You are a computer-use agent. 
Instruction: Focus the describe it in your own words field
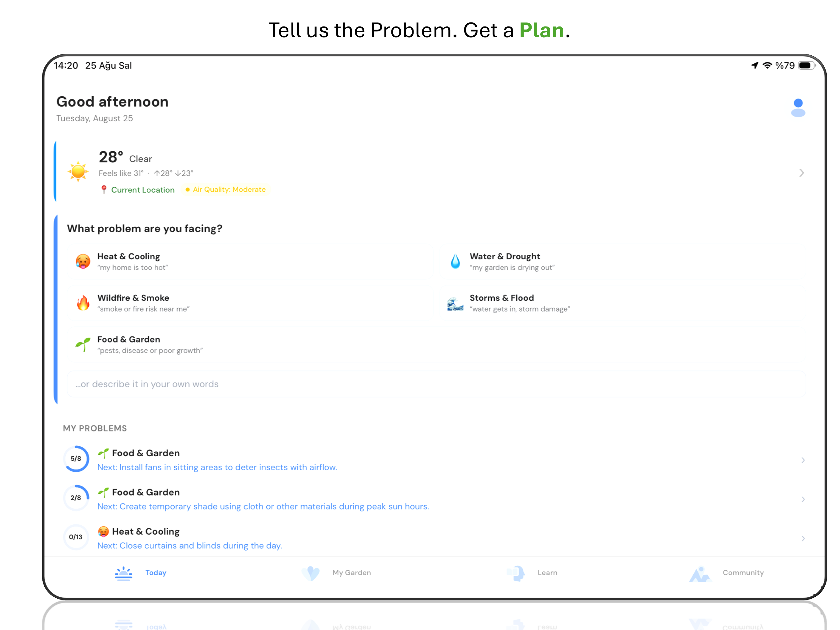pyautogui.click(x=436, y=384)
